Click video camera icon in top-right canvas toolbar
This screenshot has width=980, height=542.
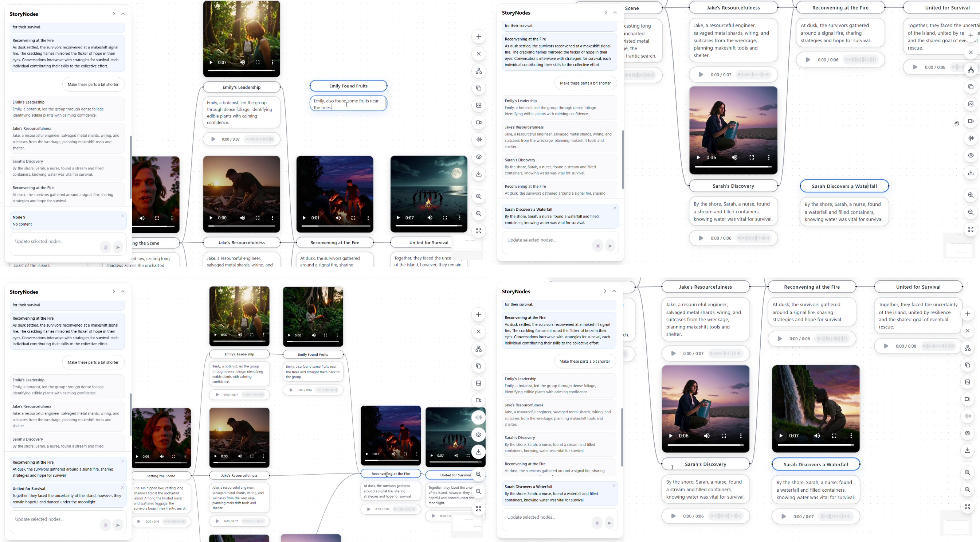pyautogui.click(x=971, y=121)
